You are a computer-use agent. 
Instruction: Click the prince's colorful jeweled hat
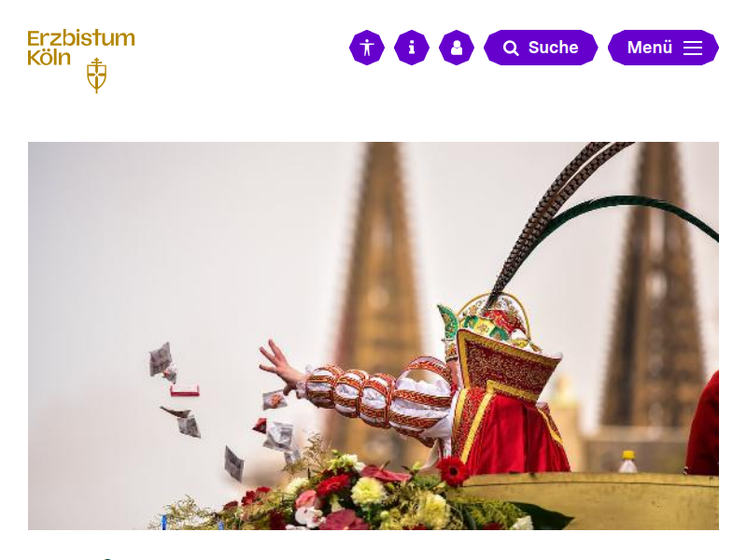(491, 319)
